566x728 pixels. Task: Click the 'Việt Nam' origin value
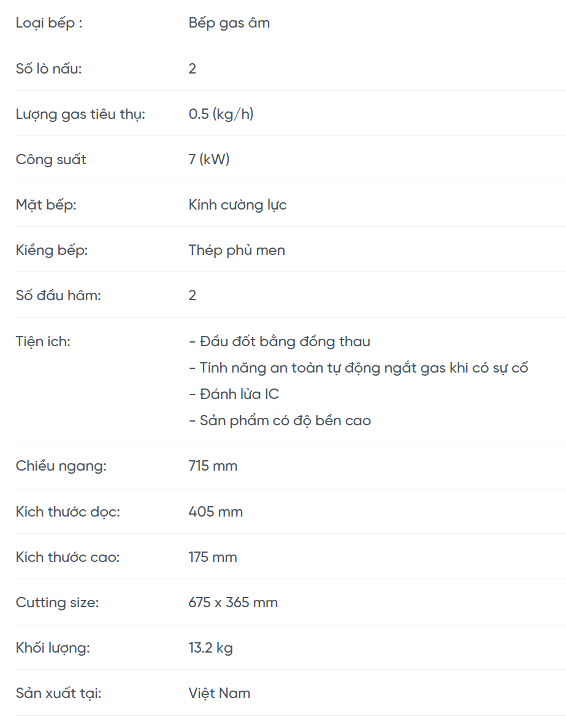click(220, 693)
